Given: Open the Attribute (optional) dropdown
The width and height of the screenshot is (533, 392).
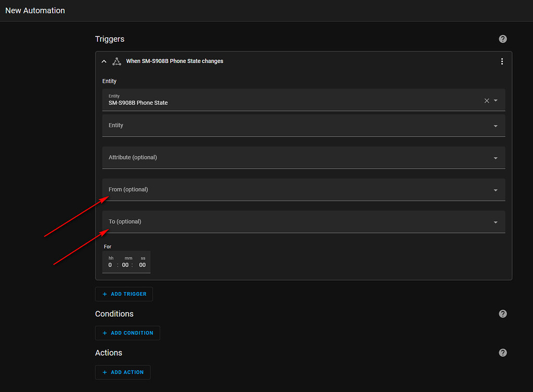Looking at the screenshot, I should [303, 158].
